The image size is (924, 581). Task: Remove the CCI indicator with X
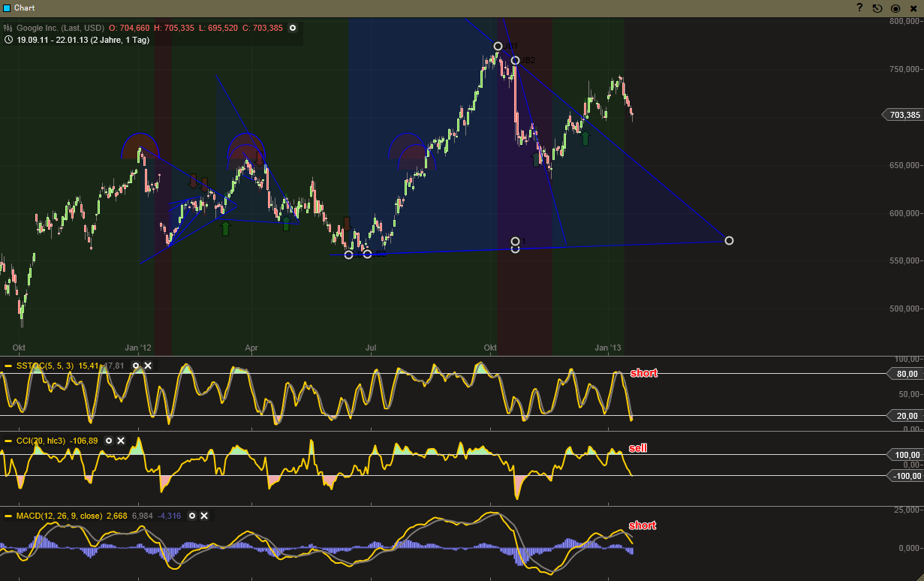(120, 441)
